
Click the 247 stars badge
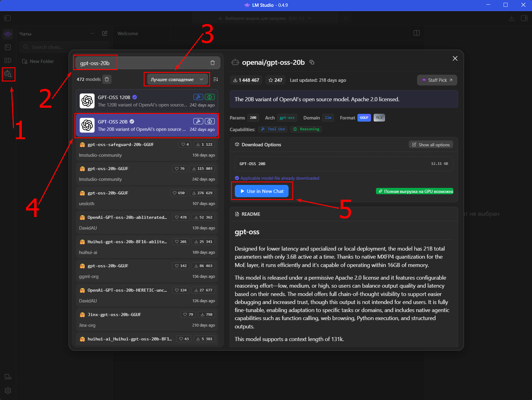tap(276, 80)
